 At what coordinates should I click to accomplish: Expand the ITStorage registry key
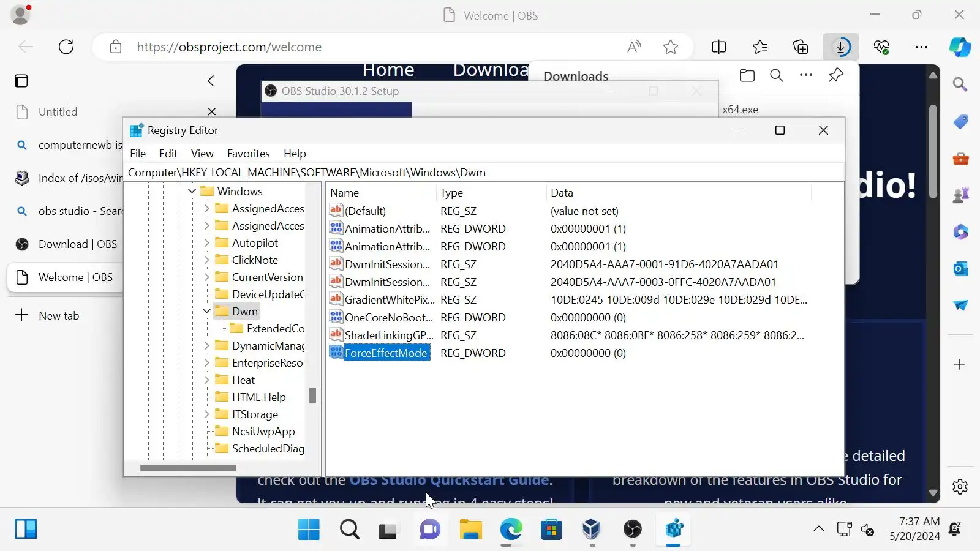click(206, 414)
